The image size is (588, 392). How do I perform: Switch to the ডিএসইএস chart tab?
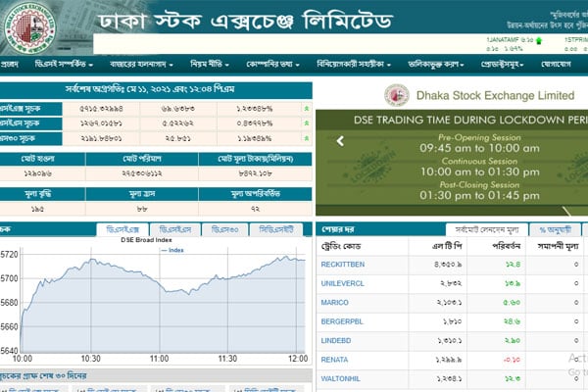[x=175, y=229]
